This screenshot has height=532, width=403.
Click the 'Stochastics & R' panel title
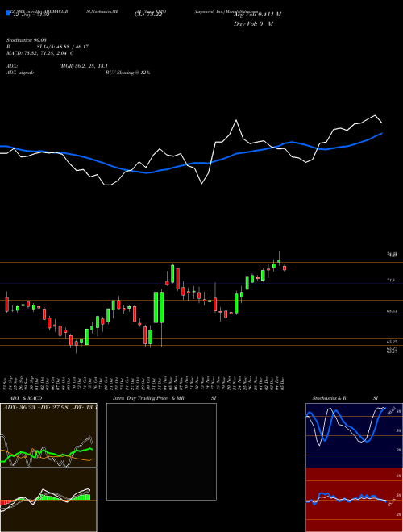point(329,398)
